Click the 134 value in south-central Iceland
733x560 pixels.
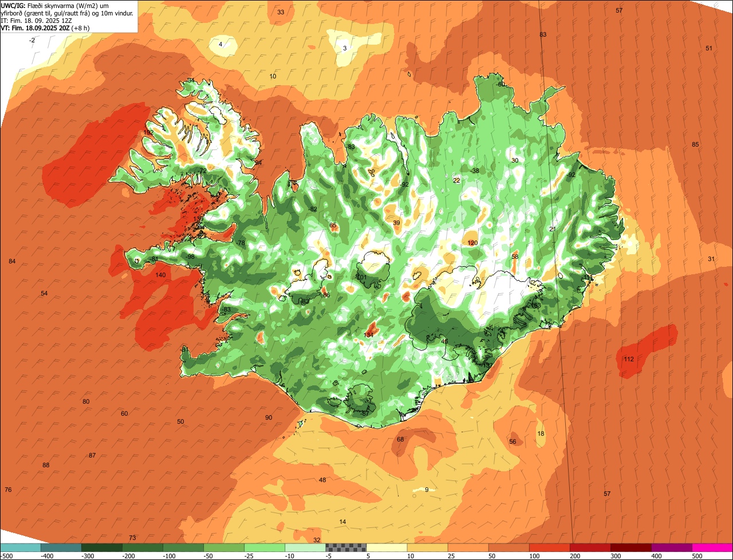(369, 335)
